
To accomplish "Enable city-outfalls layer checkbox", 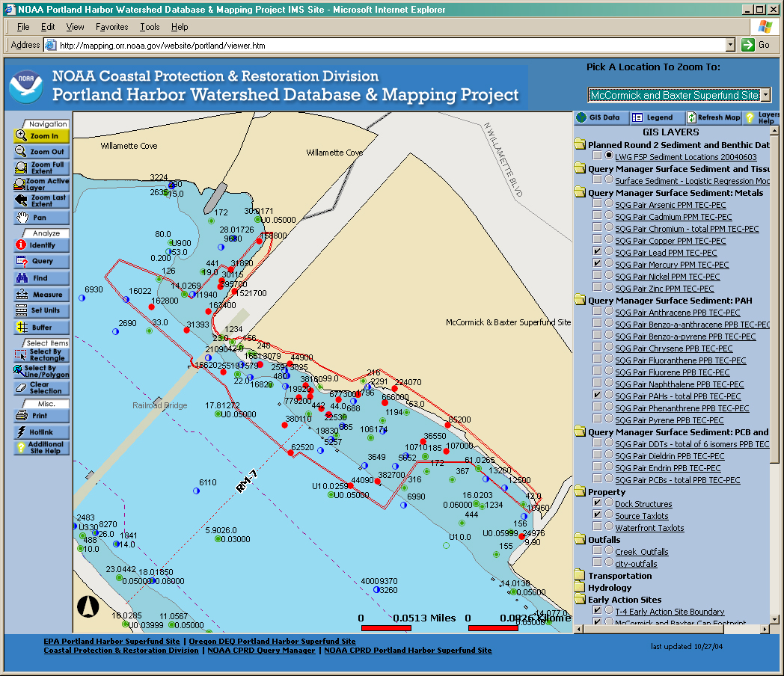I will [x=597, y=562].
